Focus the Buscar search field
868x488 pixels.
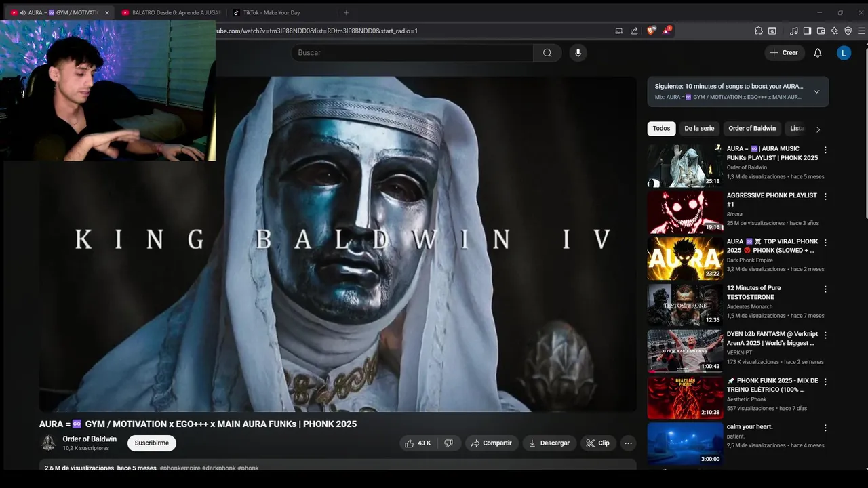412,53
